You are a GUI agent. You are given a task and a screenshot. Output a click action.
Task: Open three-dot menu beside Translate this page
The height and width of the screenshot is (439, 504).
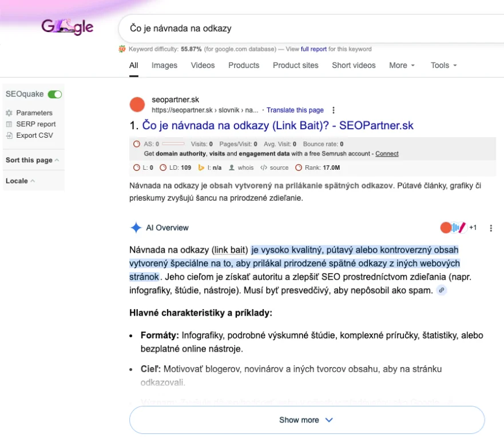coord(334,110)
